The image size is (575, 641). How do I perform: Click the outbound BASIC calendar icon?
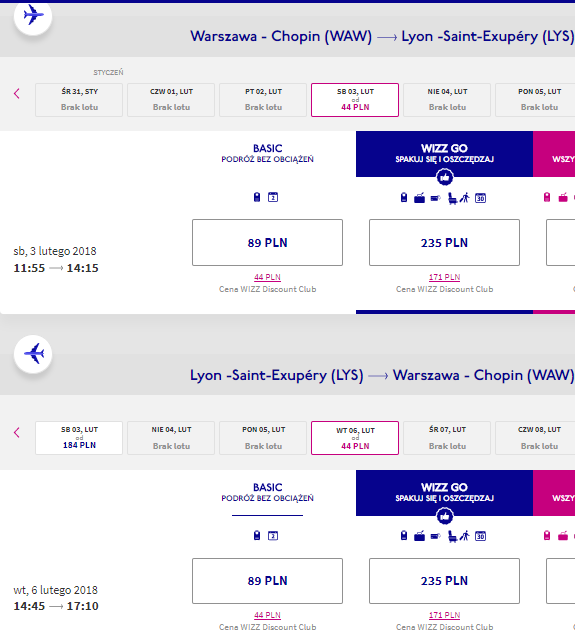(273, 197)
